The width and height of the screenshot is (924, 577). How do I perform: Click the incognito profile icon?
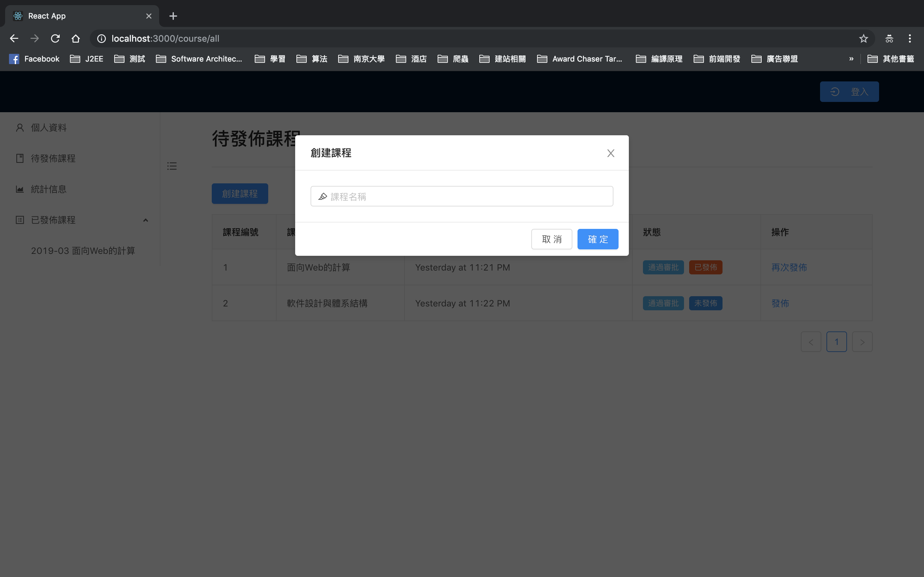(889, 38)
